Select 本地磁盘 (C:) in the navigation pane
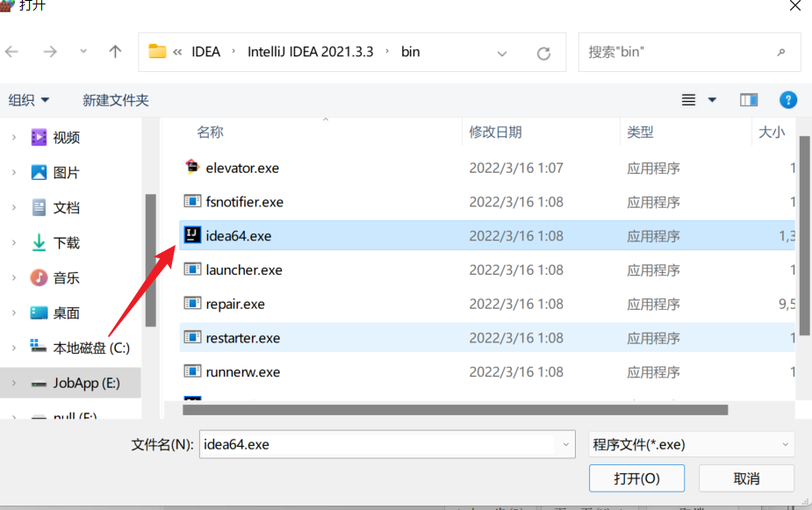 91,348
